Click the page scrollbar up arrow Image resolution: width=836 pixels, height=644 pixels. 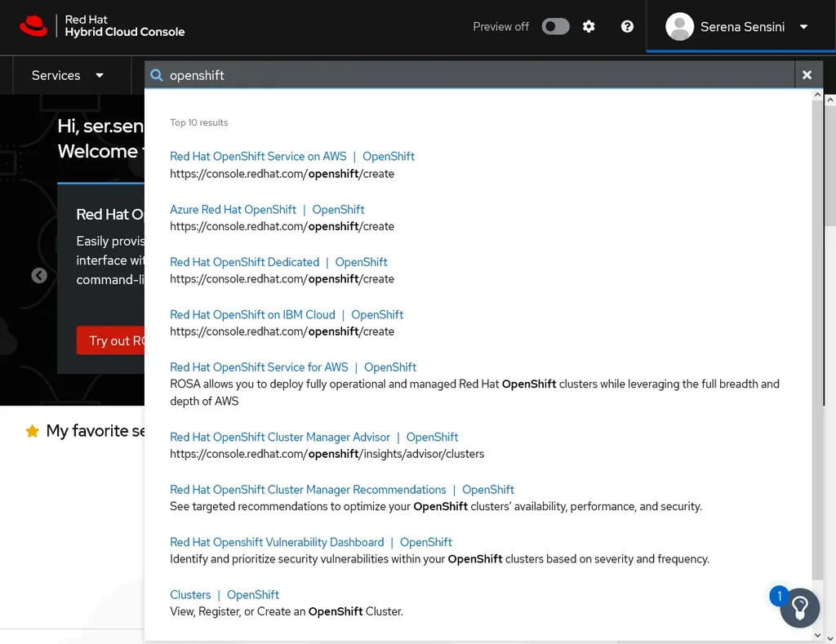[x=830, y=100]
